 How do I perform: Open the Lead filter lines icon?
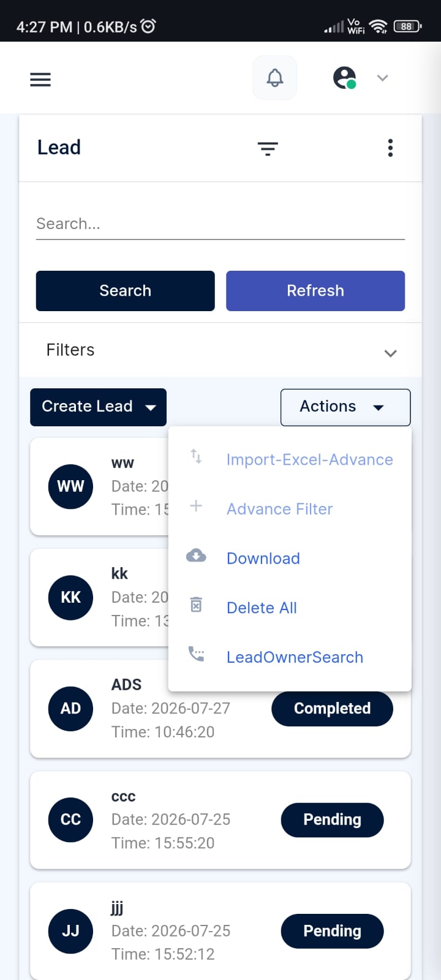pos(268,148)
